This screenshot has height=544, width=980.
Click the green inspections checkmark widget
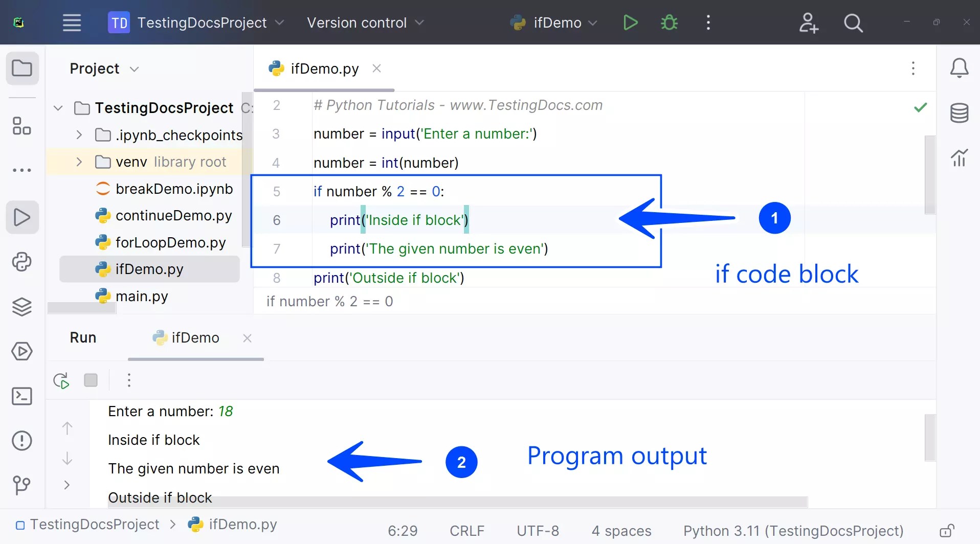coord(920,107)
